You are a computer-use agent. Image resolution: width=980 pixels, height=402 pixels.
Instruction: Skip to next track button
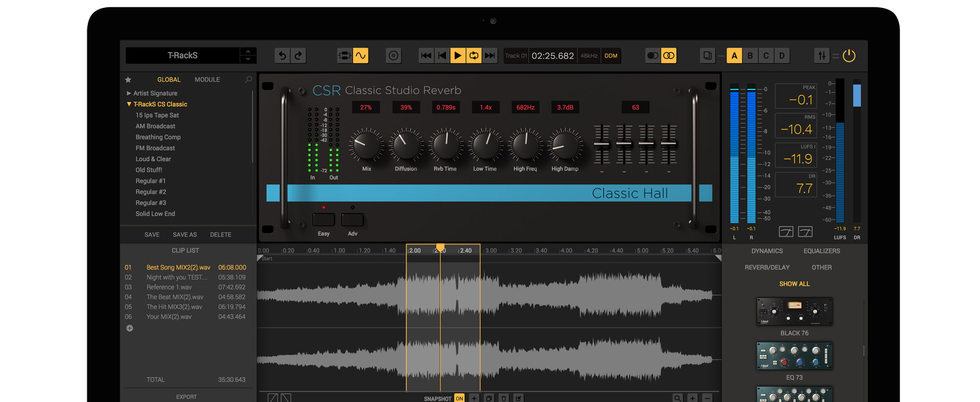(x=490, y=55)
